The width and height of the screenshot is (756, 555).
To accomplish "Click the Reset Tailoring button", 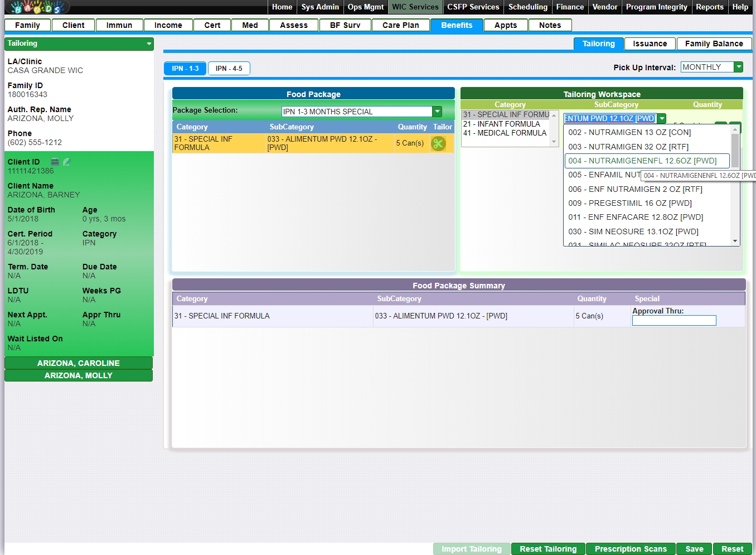I will pos(547,549).
